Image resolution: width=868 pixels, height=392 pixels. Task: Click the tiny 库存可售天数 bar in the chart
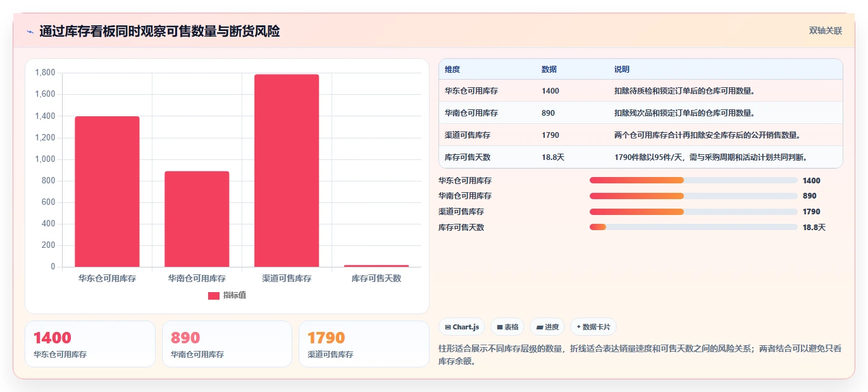[x=376, y=266]
